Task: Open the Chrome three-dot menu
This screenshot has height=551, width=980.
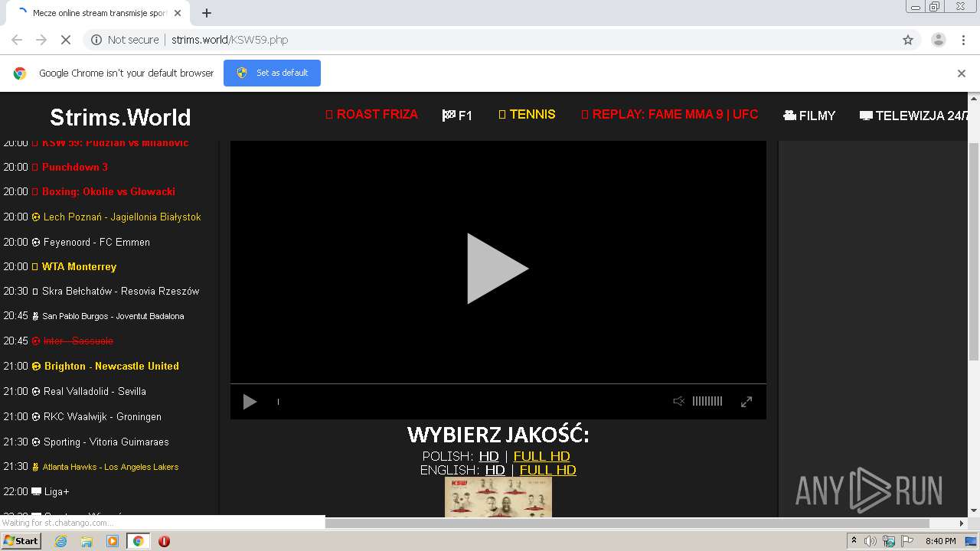Action: 963,40
